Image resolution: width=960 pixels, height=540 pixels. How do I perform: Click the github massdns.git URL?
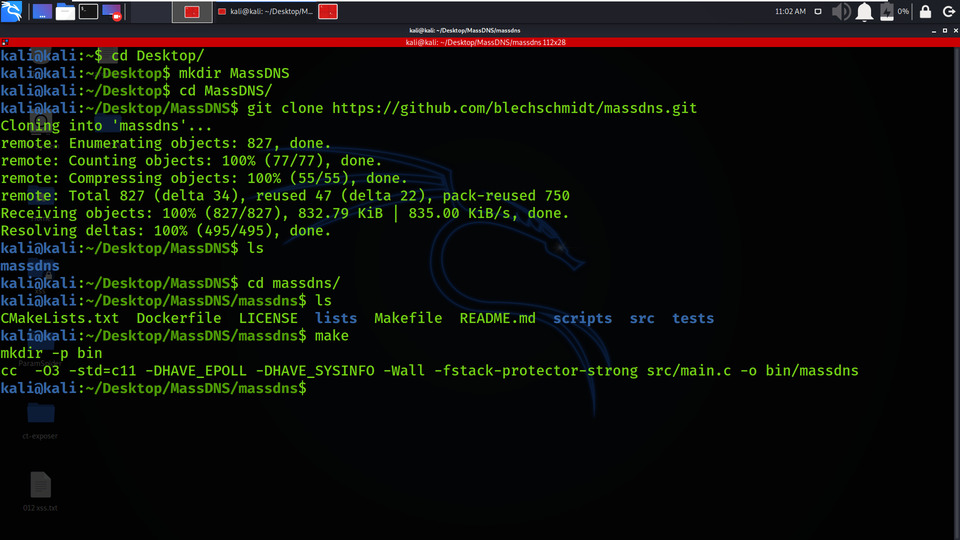pyautogui.click(x=514, y=108)
